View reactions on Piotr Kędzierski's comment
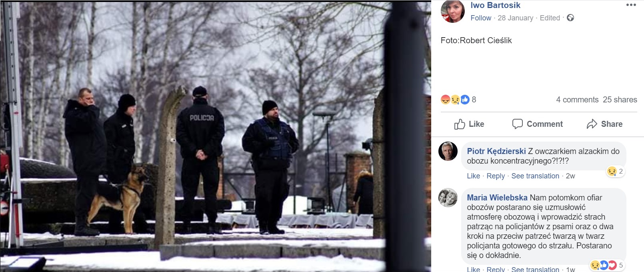The image size is (644, 272). coord(615,171)
